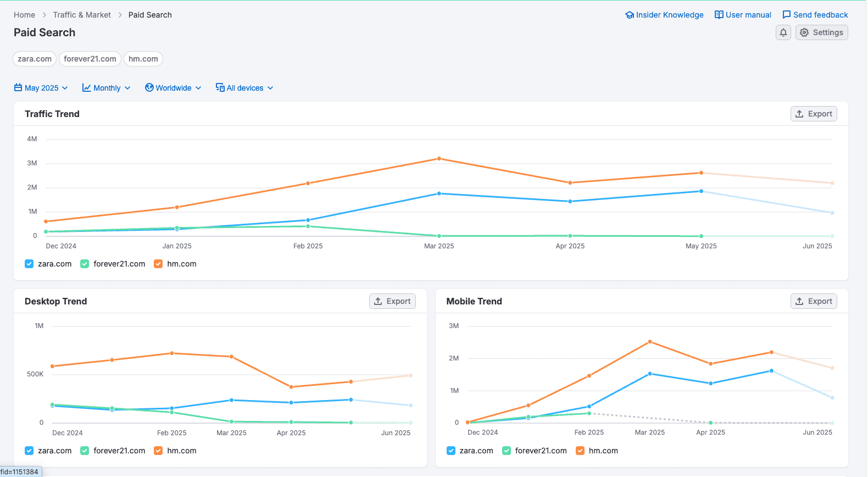Screen dimensions: 868x477
Task: Click the calendar icon beside May 2025
Action: click(x=18, y=87)
